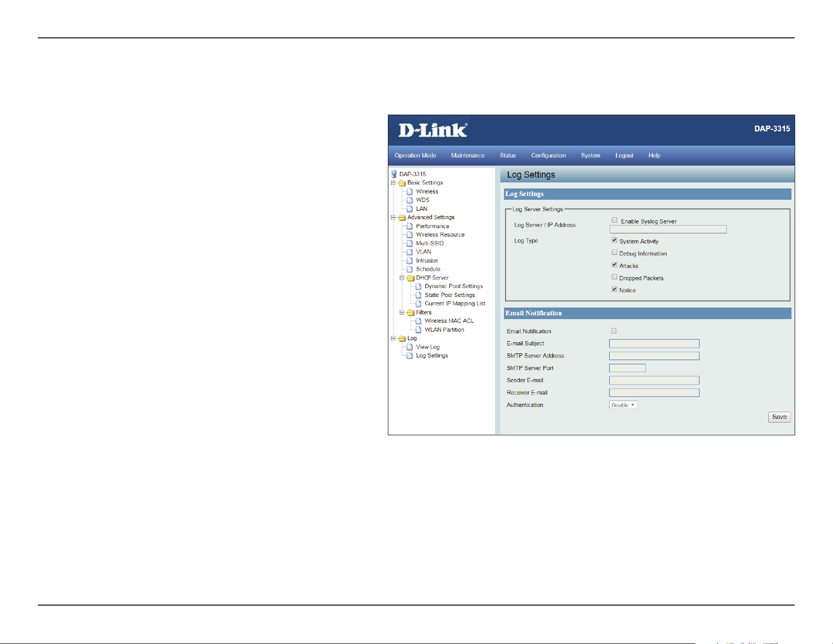Click the Schedule page icon
This screenshot has height=644, width=833.
[410, 269]
